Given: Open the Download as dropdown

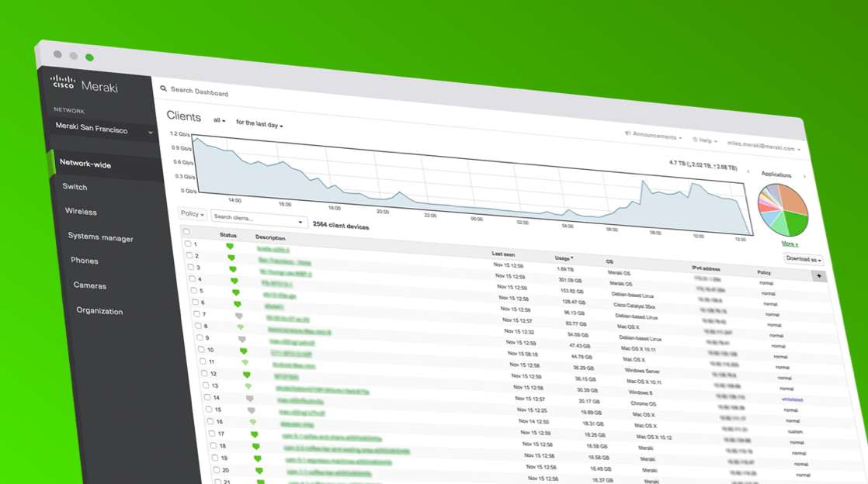Looking at the screenshot, I should [804, 259].
